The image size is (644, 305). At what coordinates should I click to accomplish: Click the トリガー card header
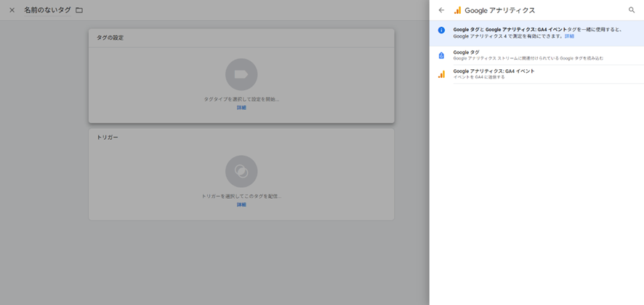point(241,138)
